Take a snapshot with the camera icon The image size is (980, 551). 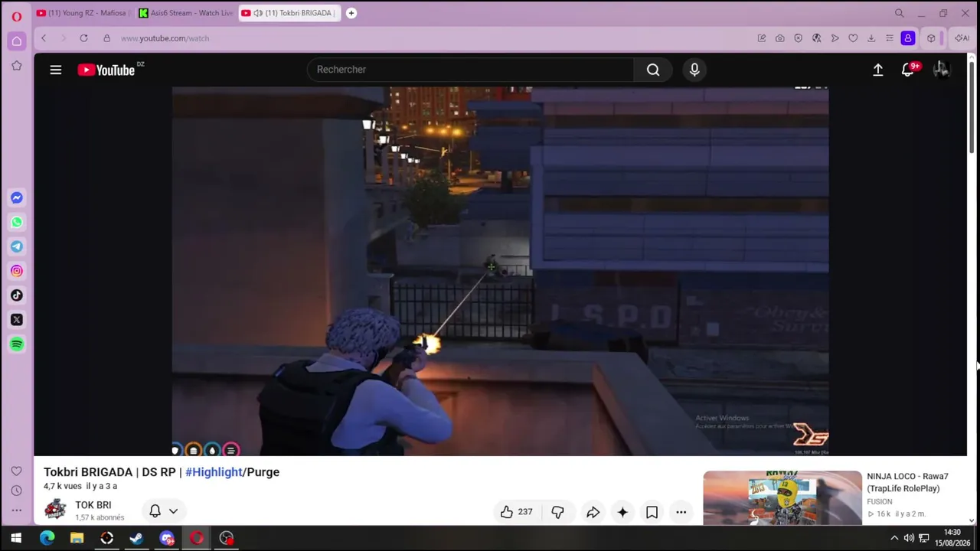[x=779, y=38]
